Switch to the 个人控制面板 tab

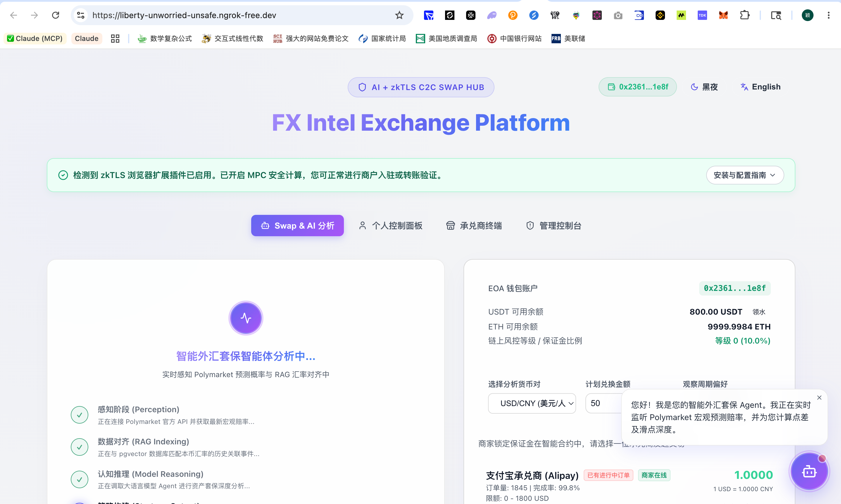391,225
